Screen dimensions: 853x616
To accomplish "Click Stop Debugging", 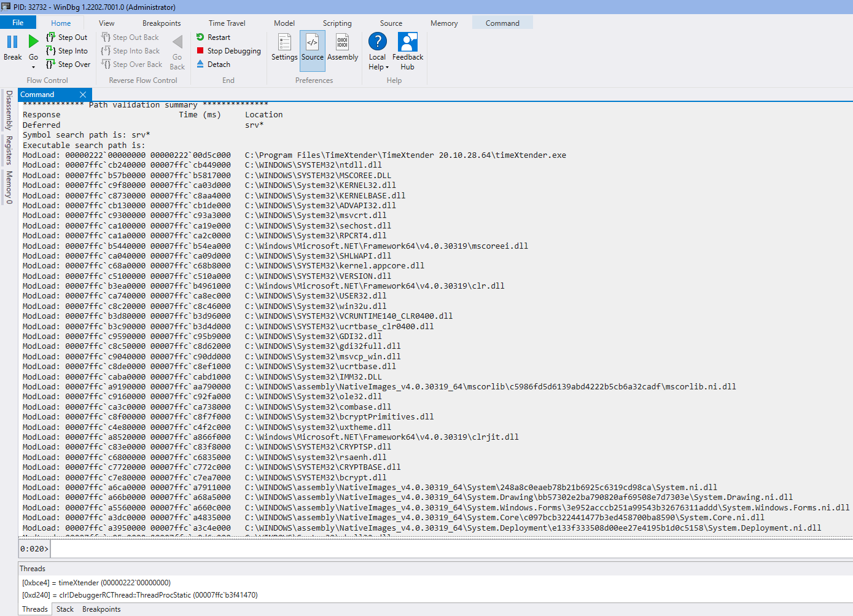I will pyautogui.click(x=228, y=51).
